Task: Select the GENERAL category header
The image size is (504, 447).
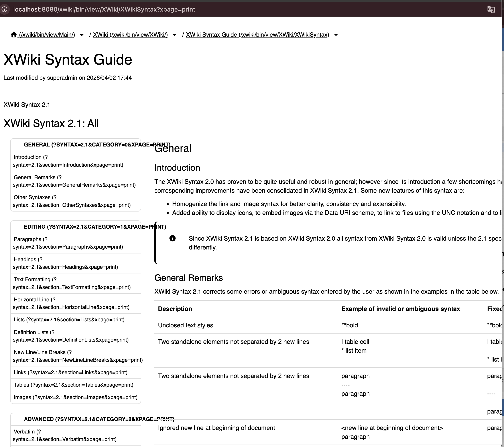Action: click(x=97, y=144)
